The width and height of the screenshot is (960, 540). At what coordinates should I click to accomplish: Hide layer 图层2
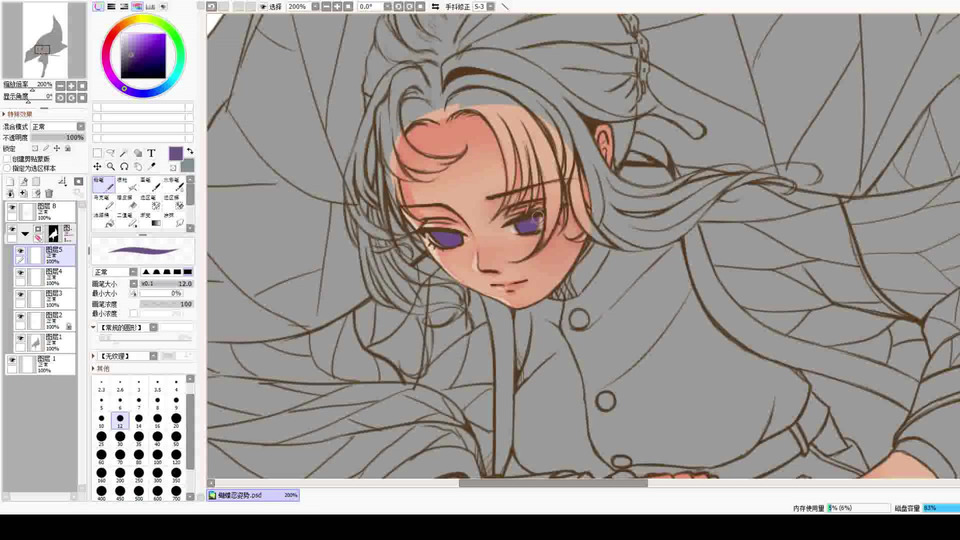[x=20, y=317]
